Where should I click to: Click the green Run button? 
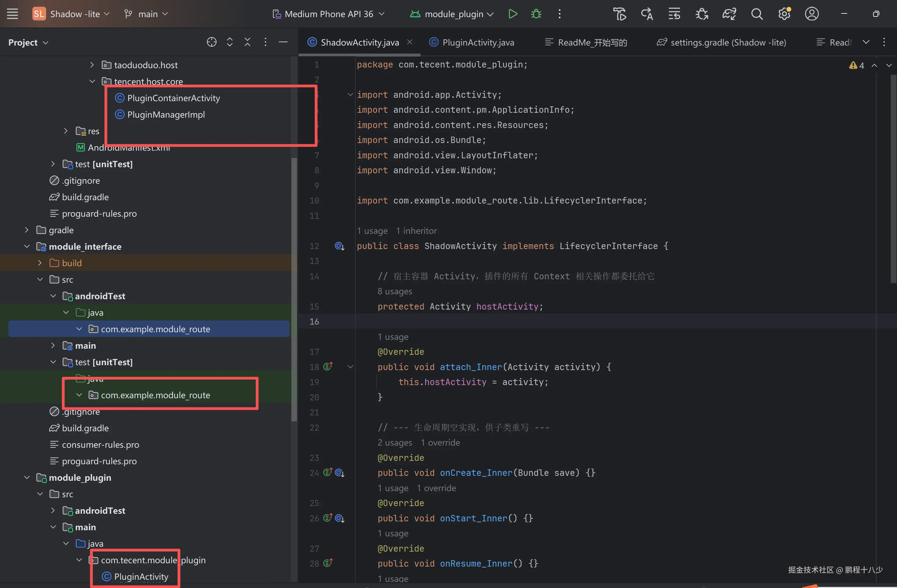(513, 14)
